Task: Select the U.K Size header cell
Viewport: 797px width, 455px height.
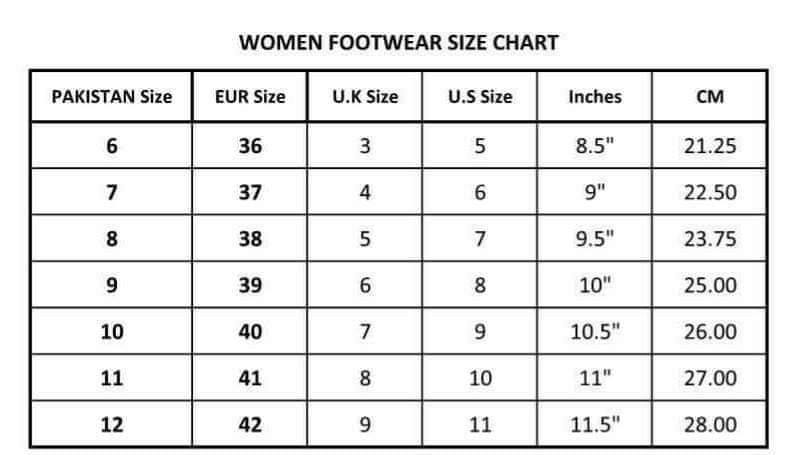Action: pos(365,97)
